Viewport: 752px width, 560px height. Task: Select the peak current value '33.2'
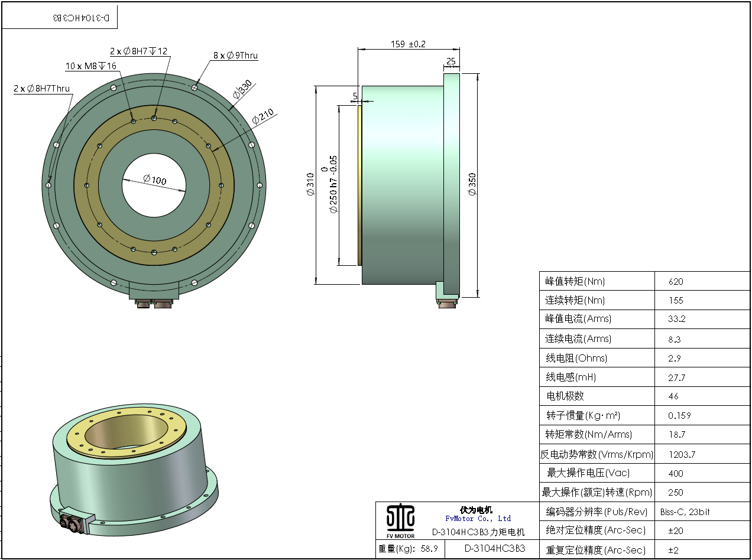tap(677, 320)
